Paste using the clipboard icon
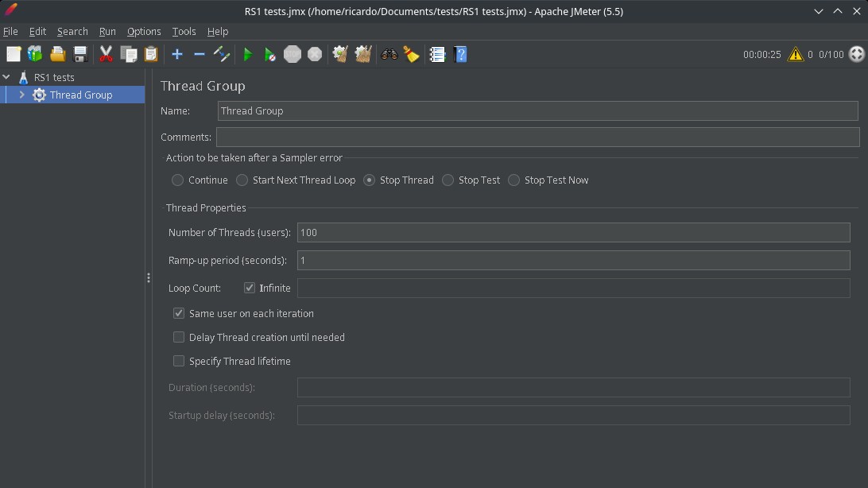This screenshot has width=868, height=488. [x=150, y=54]
